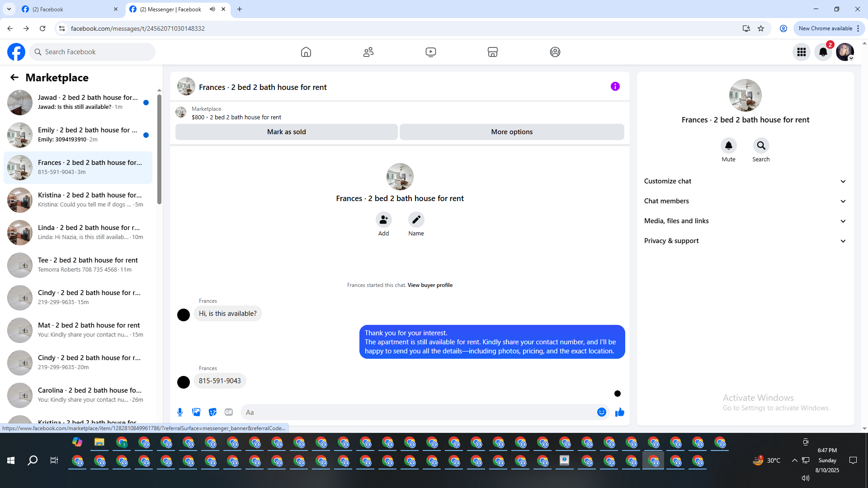Open the sticker picker icon
The height and width of the screenshot is (488, 868).
tap(212, 412)
